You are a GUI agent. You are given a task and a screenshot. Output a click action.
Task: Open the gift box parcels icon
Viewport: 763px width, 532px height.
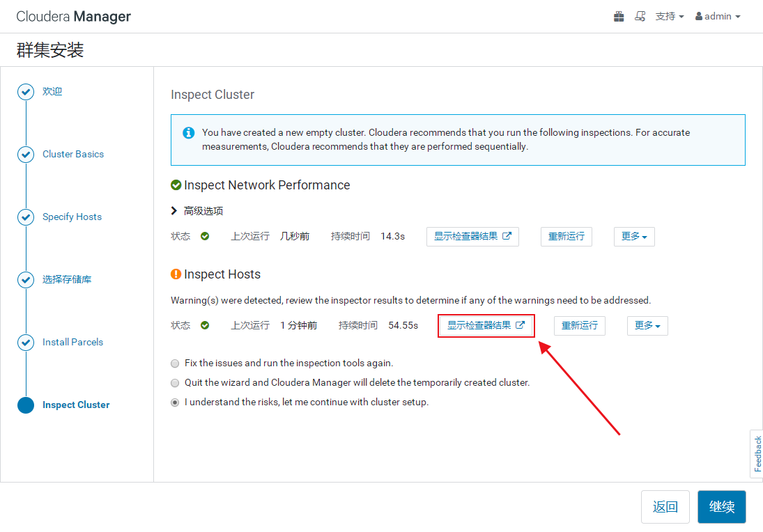[x=619, y=17]
